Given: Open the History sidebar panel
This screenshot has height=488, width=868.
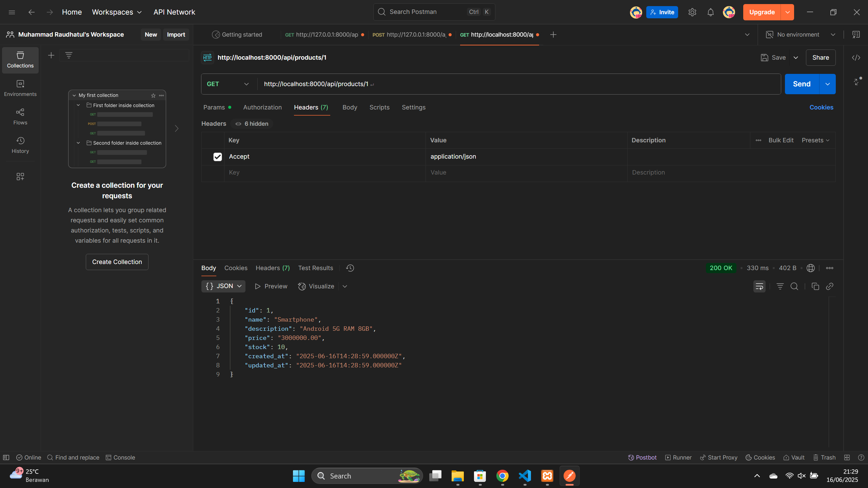Looking at the screenshot, I should (20, 145).
